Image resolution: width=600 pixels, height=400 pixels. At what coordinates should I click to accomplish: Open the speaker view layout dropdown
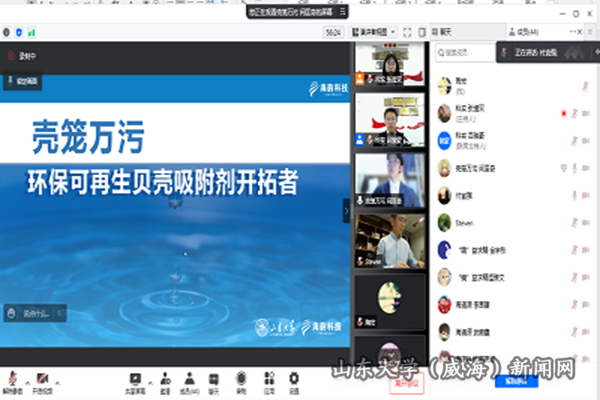[374, 32]
